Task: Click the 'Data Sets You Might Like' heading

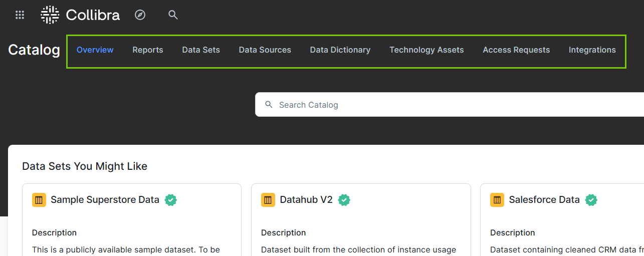Action: pyautogui.click(x=85, y=166)
